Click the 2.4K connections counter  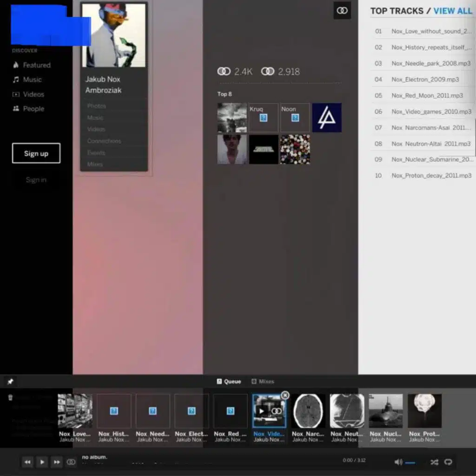point(235,72)
